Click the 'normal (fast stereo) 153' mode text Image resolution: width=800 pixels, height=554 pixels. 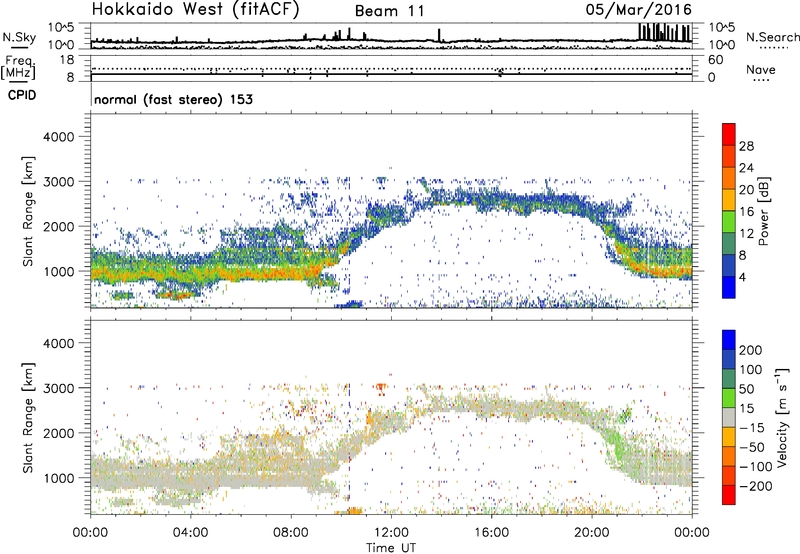coord(173,99)
